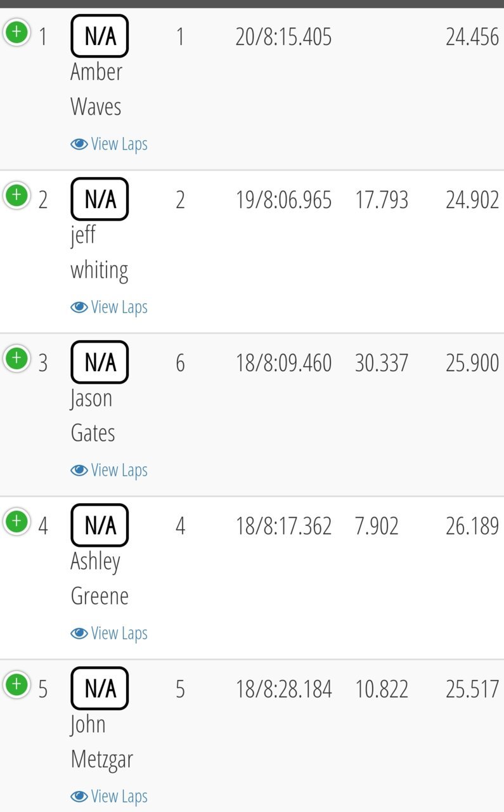Click N/A badge above Jason Gates
504x812 pixels.
[100, 362]
